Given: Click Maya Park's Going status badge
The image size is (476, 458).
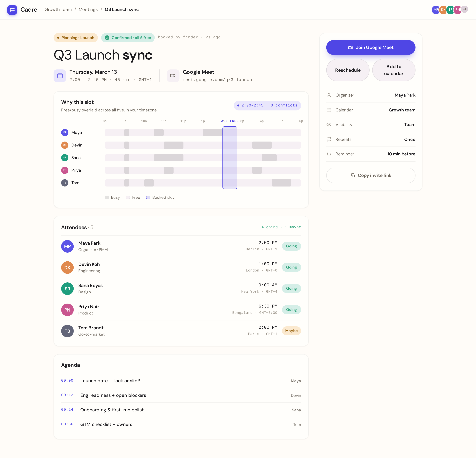Looking at the screenshot, I should [291, 246].
